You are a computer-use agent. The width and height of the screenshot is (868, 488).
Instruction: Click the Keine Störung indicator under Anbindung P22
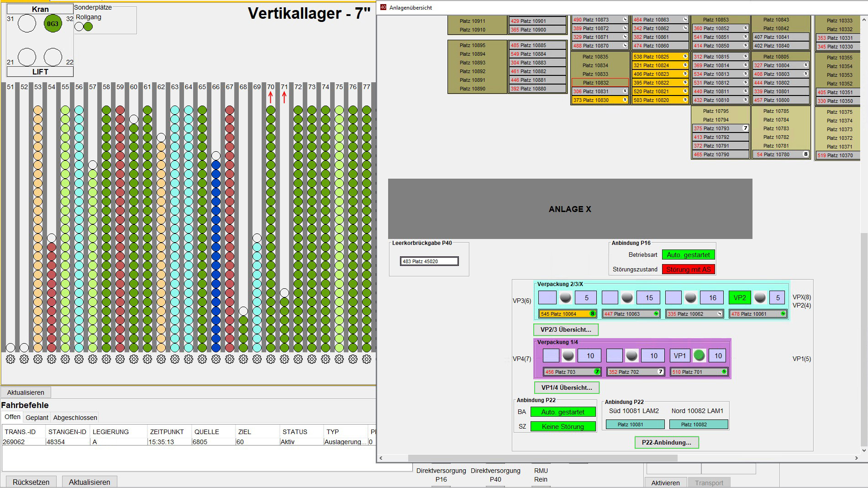click(563, 426)
